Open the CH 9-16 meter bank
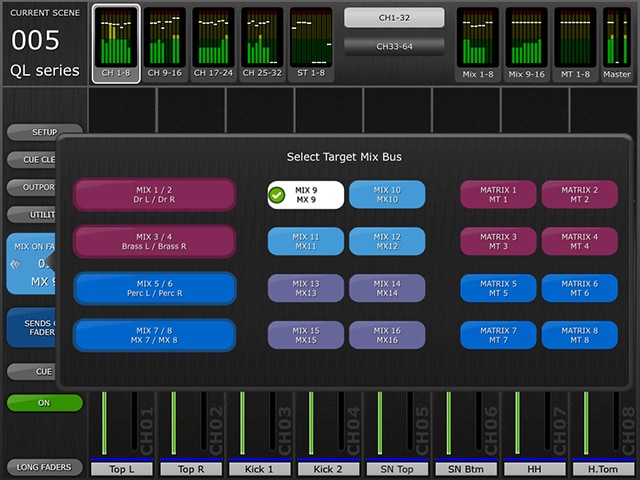The image size is (640, 480). [164, 44]
